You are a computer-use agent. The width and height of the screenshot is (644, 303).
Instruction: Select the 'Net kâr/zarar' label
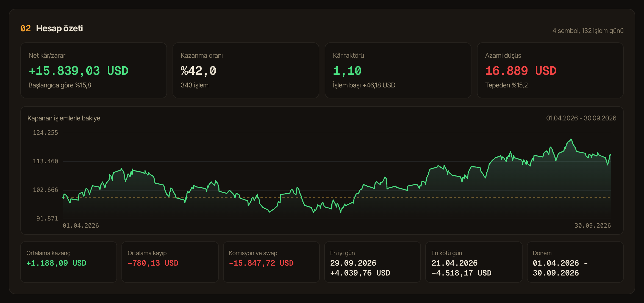click(x=47, y=56)
